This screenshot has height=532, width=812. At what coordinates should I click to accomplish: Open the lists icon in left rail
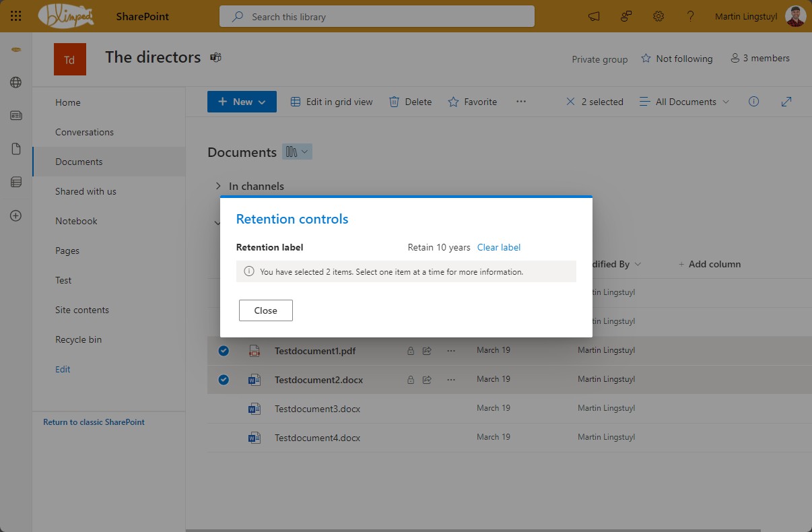tap(16, 182)
